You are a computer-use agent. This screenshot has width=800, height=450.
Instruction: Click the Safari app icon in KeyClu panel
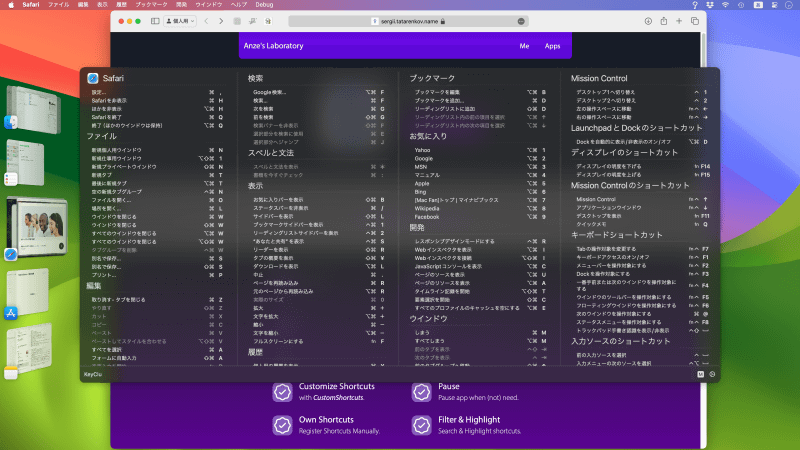click(x=92, y=78)
